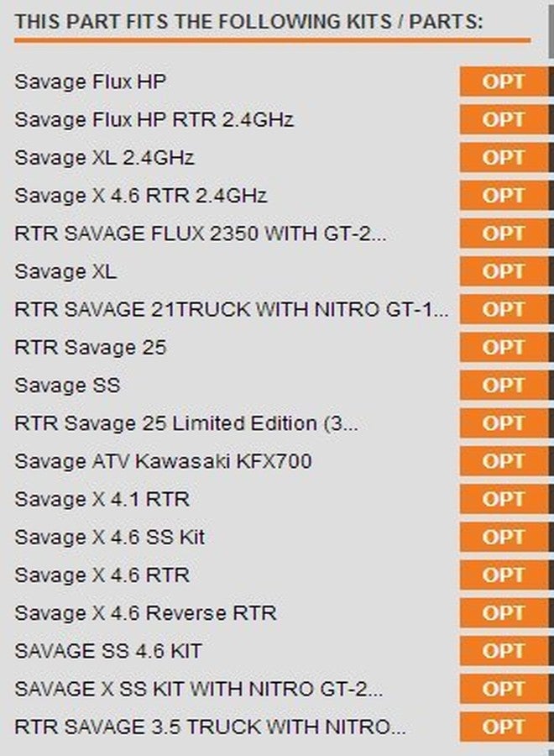The height and width of the screenshot is (756, 554).
Task: Open the Savage Flux HP kit link
Action: (x=90, y=82)
